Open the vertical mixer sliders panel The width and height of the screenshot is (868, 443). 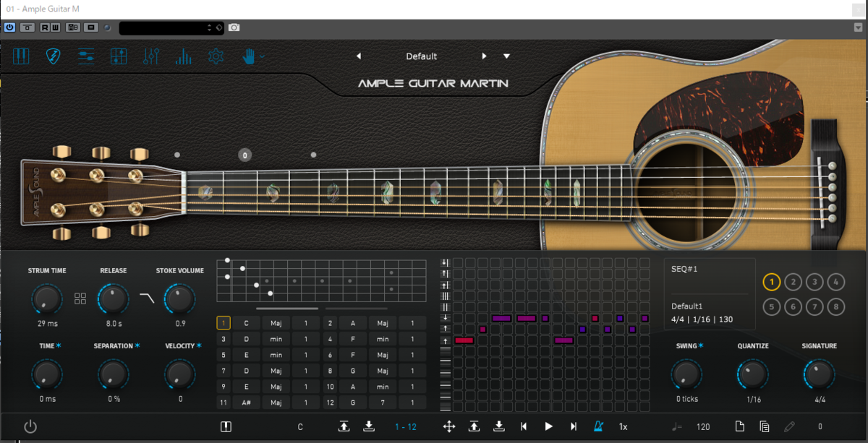tap(151, 56)
